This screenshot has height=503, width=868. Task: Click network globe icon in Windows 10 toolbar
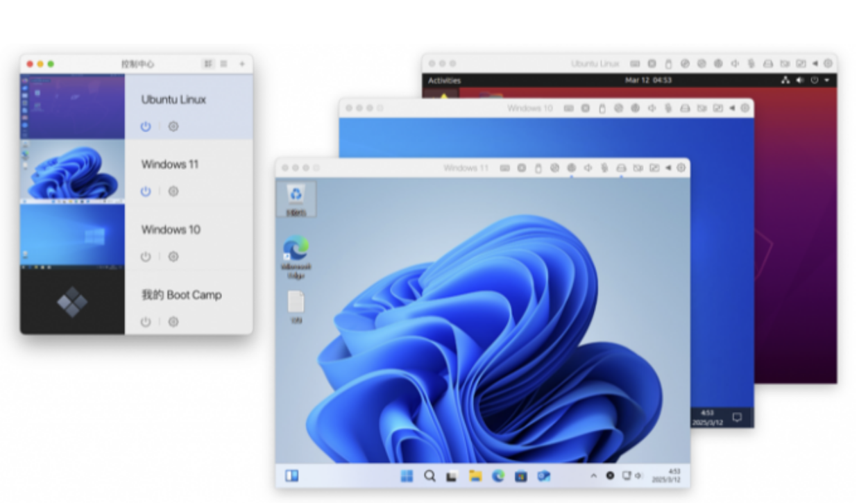pyautogui.click(x=636, y=108)
